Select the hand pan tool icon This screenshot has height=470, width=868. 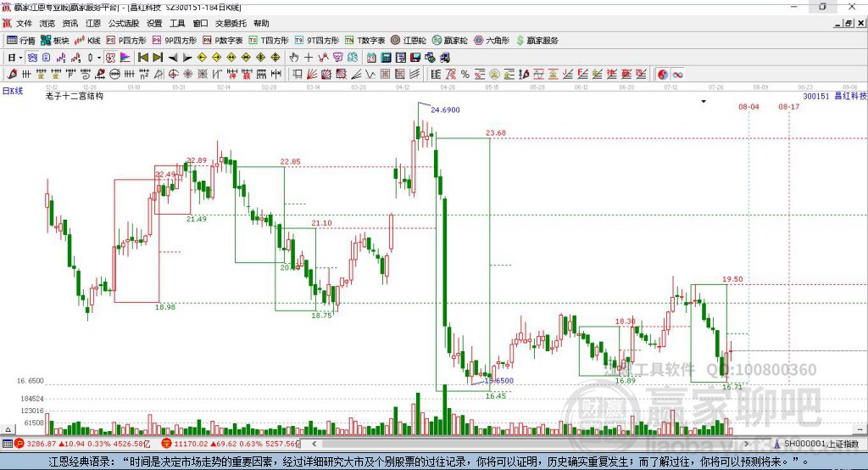coord(294,58)
